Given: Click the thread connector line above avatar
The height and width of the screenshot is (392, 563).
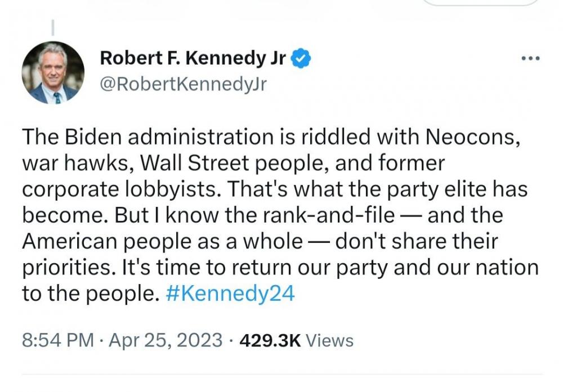Looking at the screenshot, I should pyautogui.click(x=53, y=27).
